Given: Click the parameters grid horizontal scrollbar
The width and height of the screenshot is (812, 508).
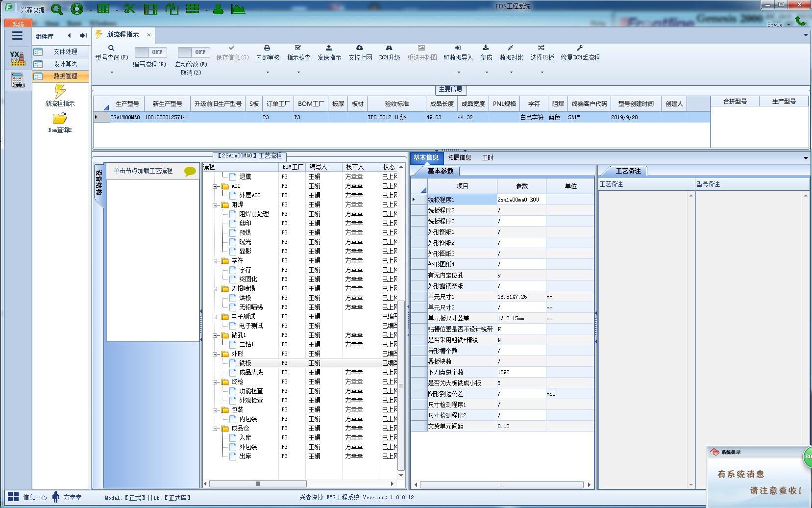Looking at the screenshot, I should pos(502,485).
